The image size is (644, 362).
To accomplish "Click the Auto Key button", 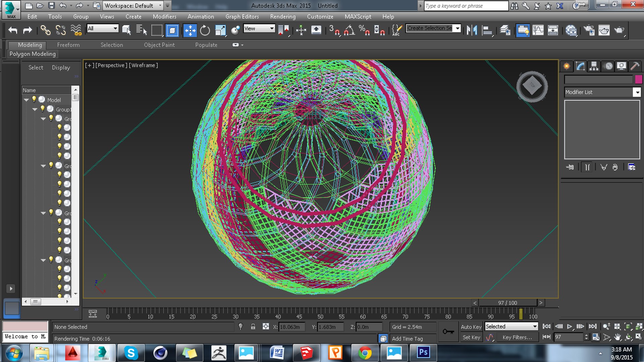I will [x=471, y=327].
